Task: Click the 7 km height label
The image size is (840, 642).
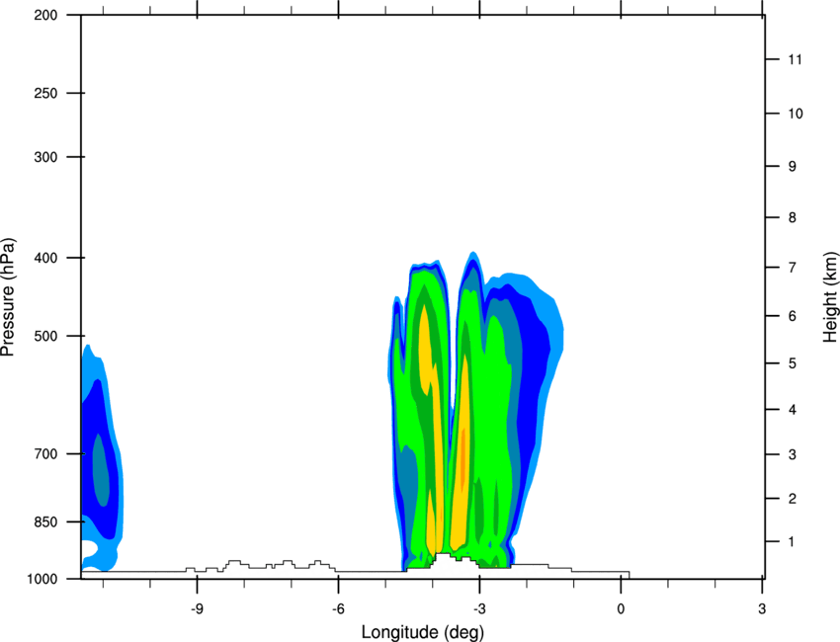Action: (793, 267)
